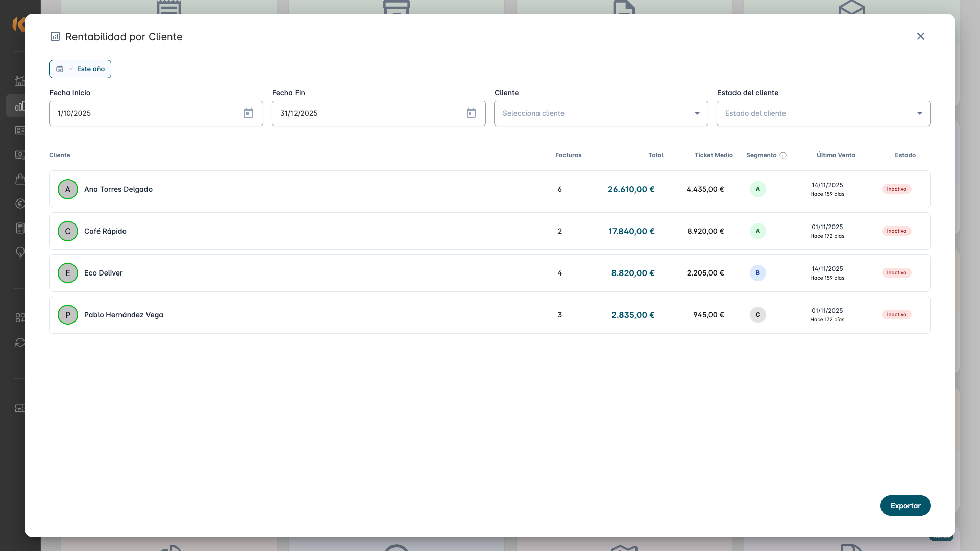Open the Fecha Inicio calendar picker

coord(249,113)
